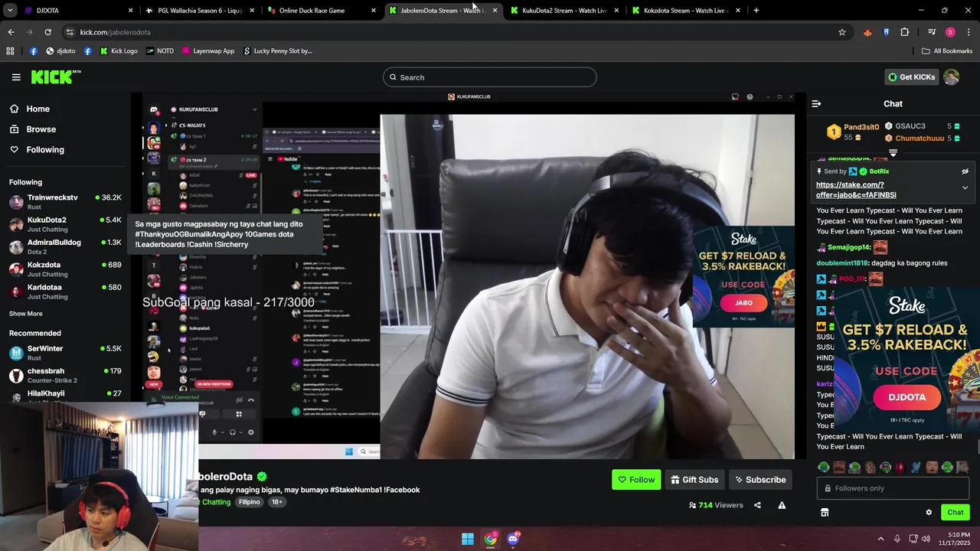The image size is (980, 551).
Task: Report stream using warning triangle icon
Action: [x=782, y=505]
